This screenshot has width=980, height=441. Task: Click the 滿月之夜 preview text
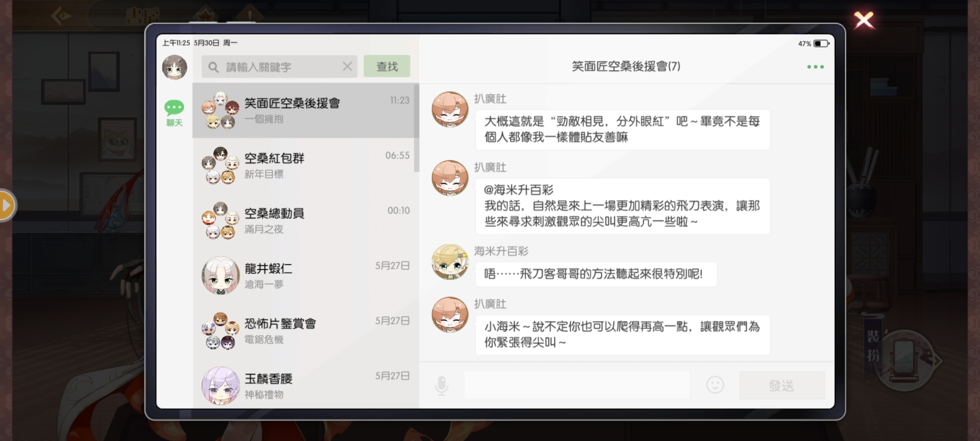click(264, 229)
